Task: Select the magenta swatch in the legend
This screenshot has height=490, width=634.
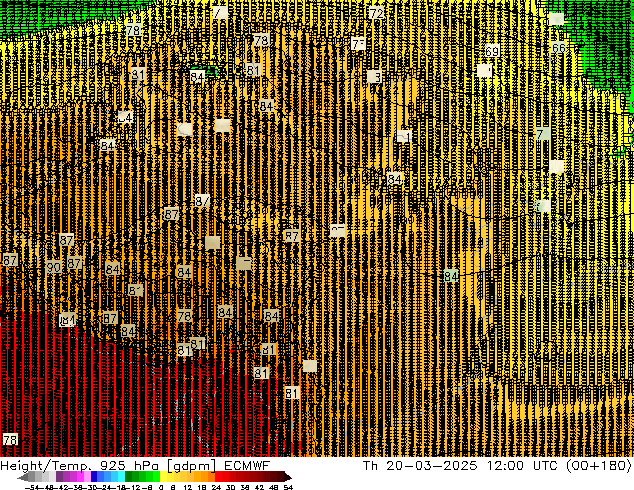Action: tap(80, 477)
